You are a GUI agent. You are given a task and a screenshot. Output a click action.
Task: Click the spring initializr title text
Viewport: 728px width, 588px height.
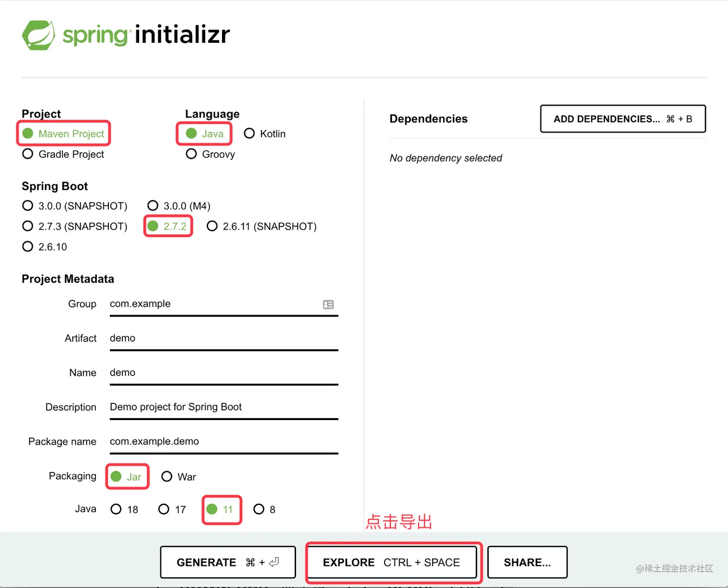pyautogui.click(x=146, y=35)
